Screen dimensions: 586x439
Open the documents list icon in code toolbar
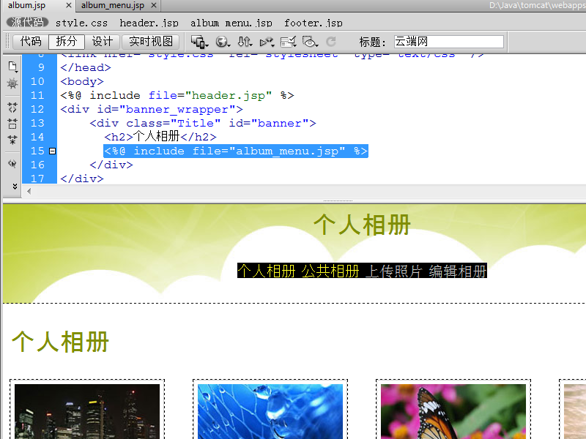pyautogui.click(x=12, y=67)
